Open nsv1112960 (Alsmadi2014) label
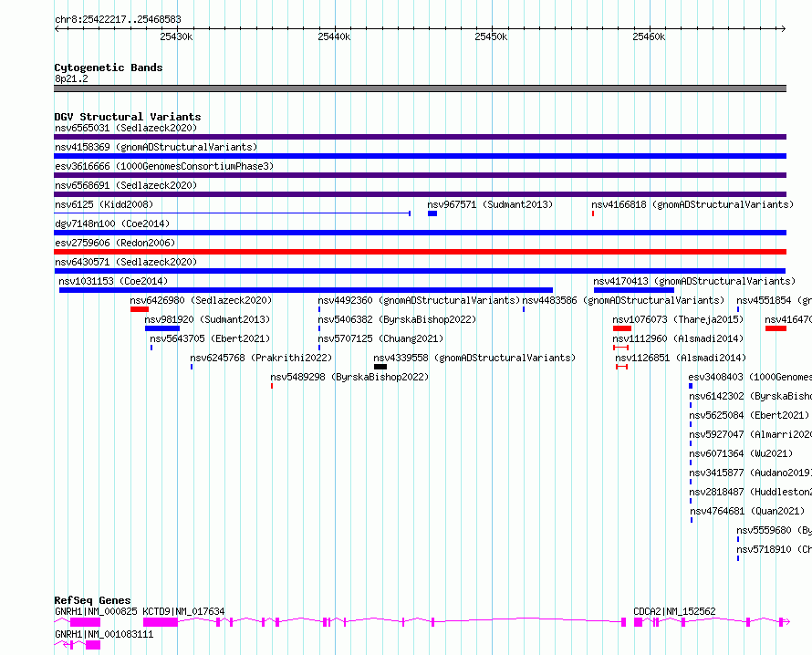The image size is (812, 655). click(x=678, y=338)
